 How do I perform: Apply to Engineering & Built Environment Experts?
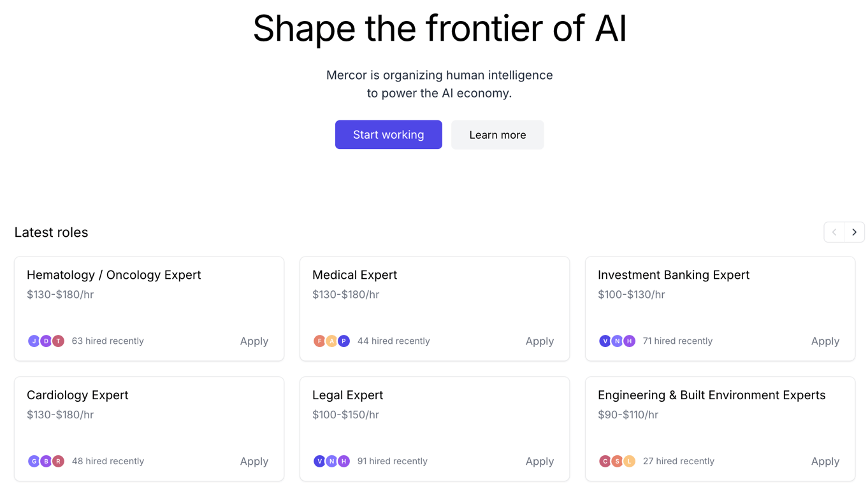(x=825, y=461)
